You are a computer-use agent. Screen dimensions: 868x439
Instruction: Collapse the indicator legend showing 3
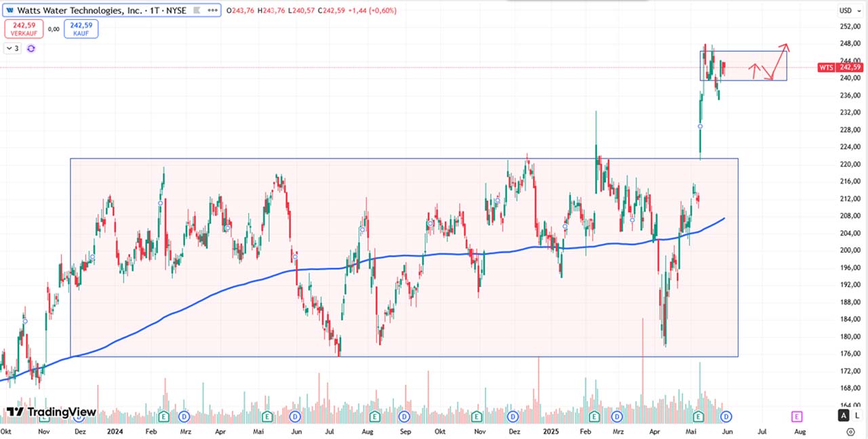tap(13, 48)
